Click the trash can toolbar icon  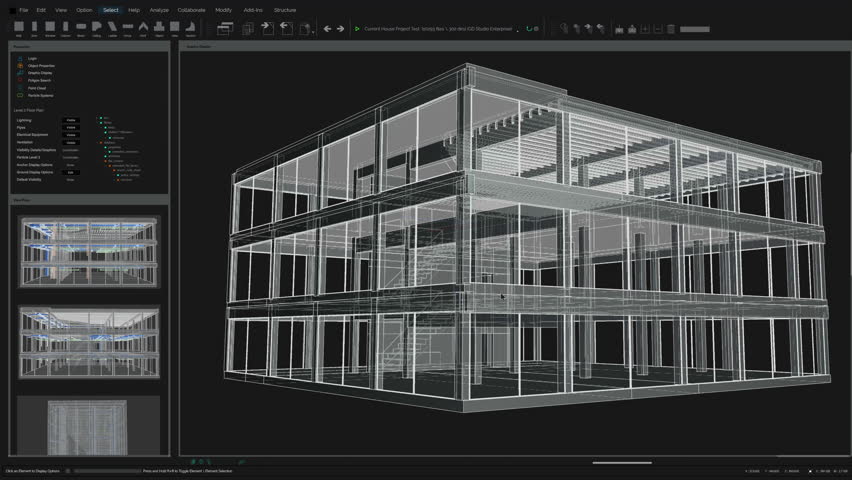[671, 29]
